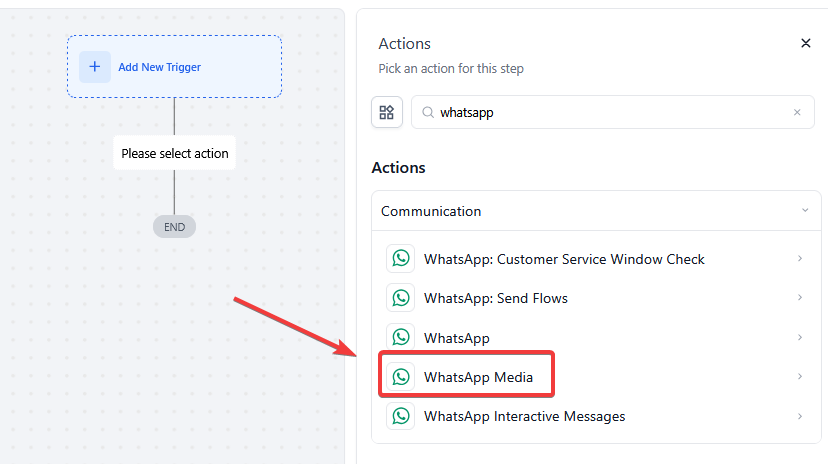Click the Actions panel title
The width and height of the screenshot is (828, 464).
(404, 43)
